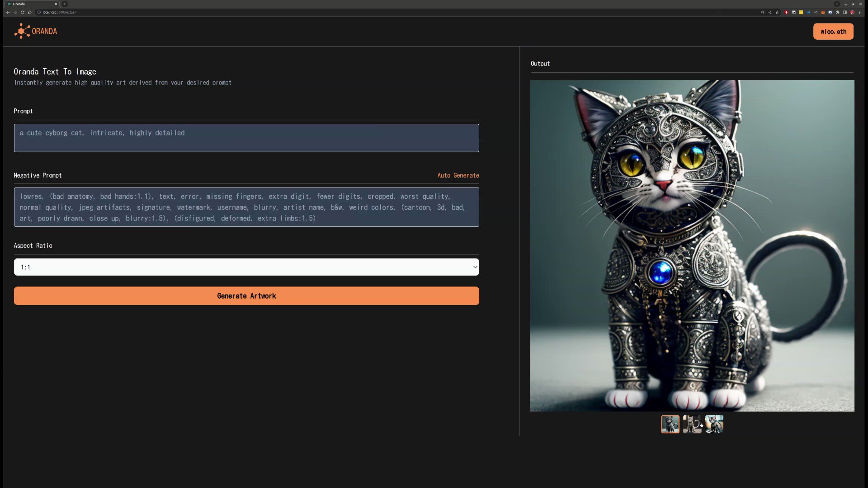The image size is (868, 488).
Task: Open the red shield extension icon
Action: pyautogui.click(x=786, y=12)
